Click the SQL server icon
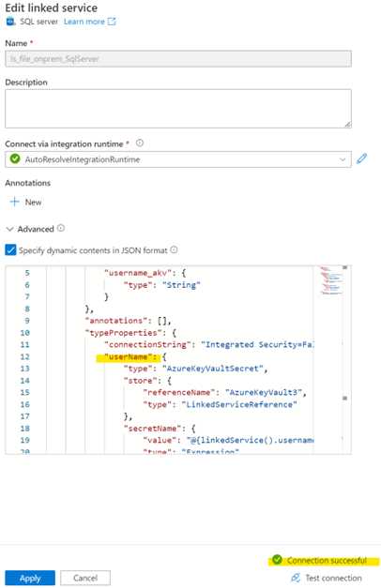This screenshot has width=381, height=588. tap(11, 22)
